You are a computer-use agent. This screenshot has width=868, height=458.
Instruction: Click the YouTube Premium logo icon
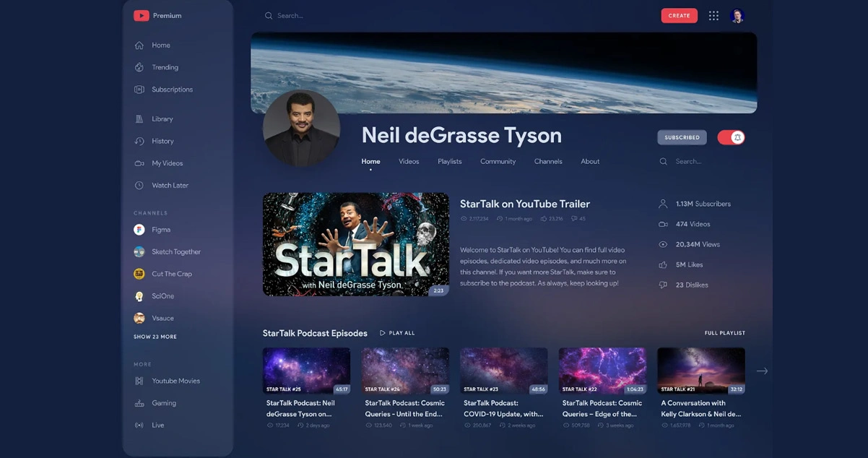tap(142, 15)
